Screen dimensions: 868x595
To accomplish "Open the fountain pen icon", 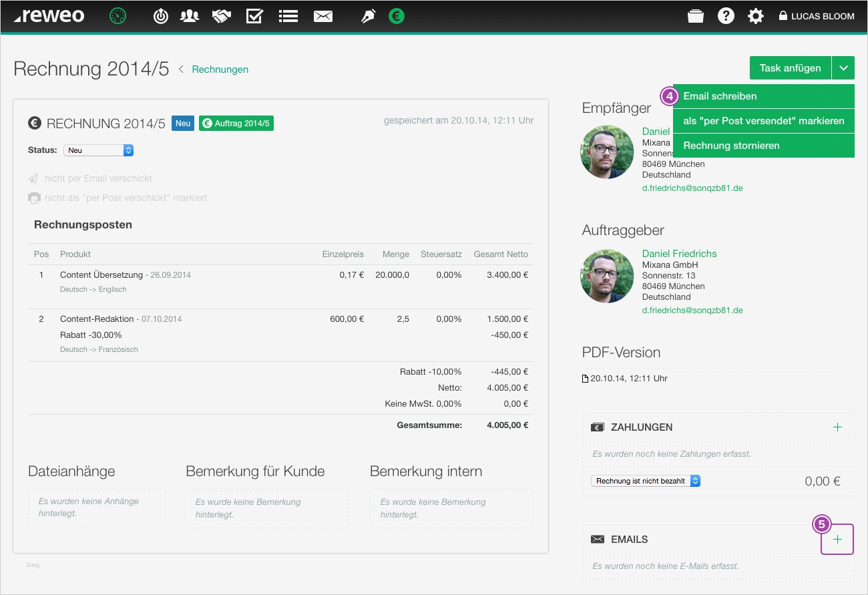I will click(368, 16).
